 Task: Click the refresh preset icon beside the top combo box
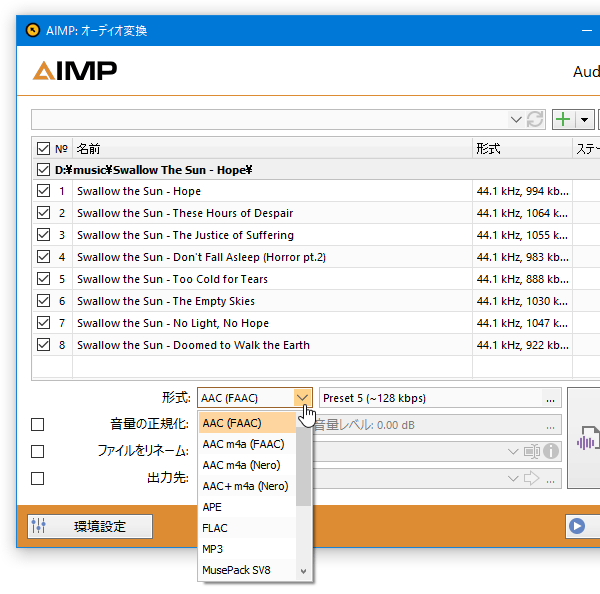535,119
